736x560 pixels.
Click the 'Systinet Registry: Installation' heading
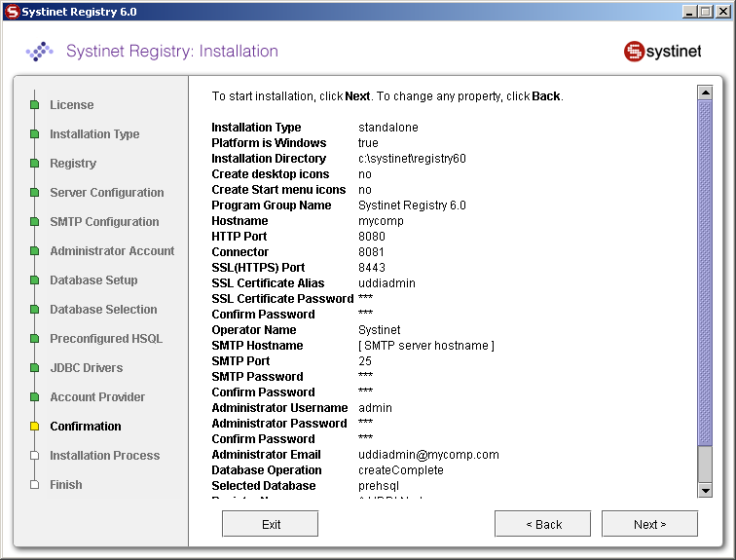point(172,51)
